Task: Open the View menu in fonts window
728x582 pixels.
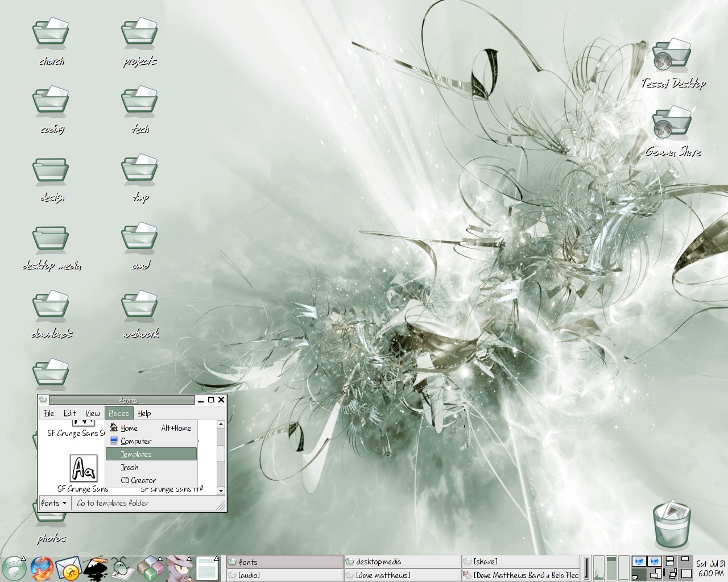Action: (x=92, y=413)
